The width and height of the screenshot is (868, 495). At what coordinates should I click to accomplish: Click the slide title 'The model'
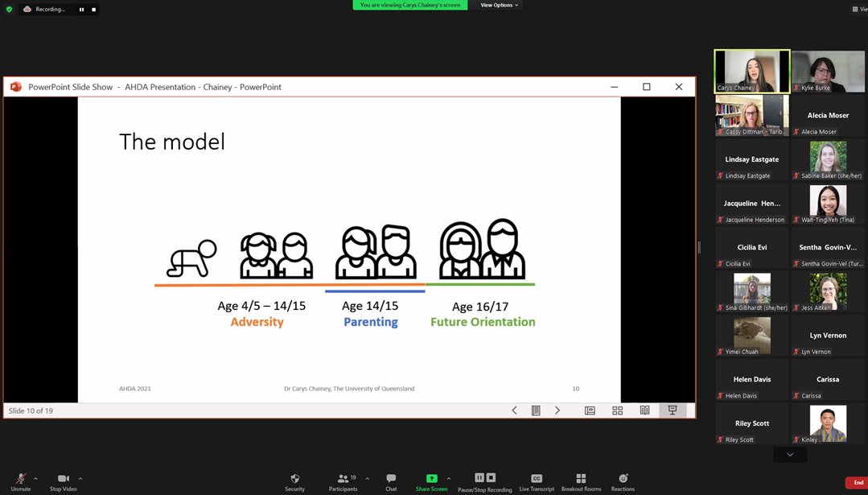coord(172,142)
